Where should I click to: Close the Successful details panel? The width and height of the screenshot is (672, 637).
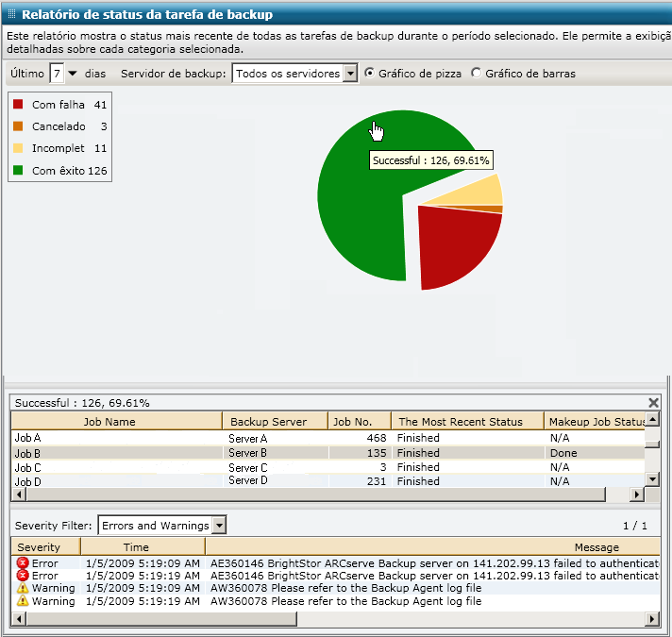point(653,402)
